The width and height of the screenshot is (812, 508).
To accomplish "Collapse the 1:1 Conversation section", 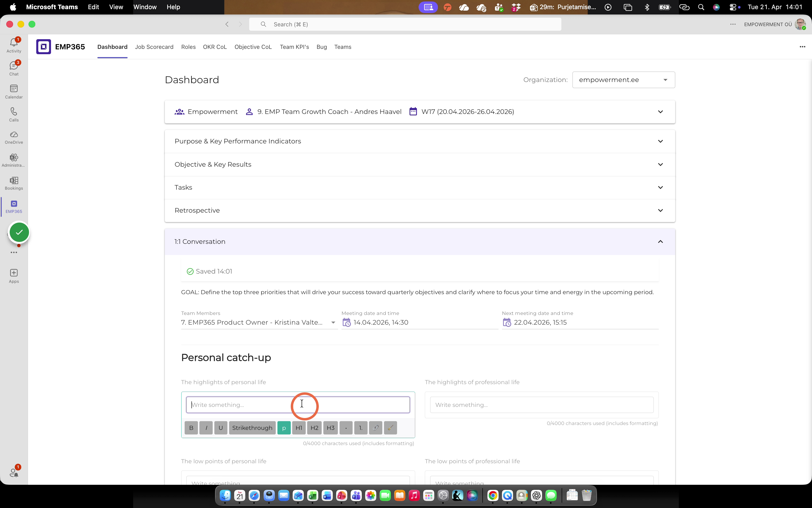I will click(x=420, y=242).
